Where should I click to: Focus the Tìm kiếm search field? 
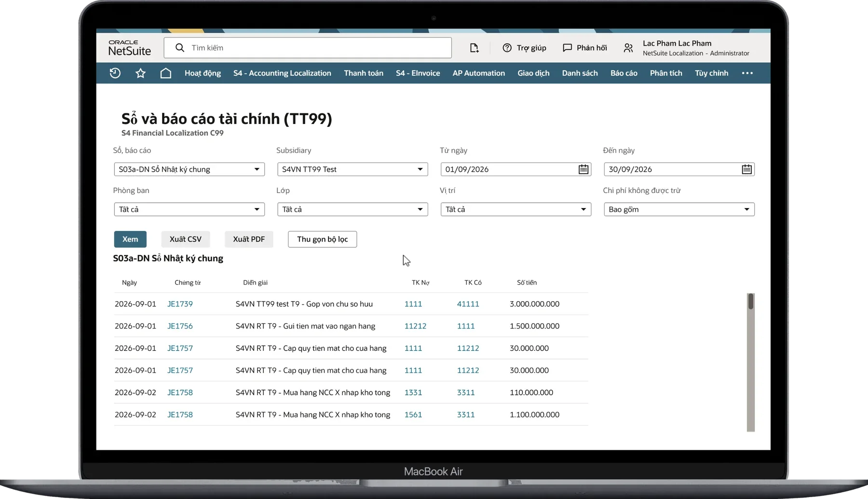308,48
